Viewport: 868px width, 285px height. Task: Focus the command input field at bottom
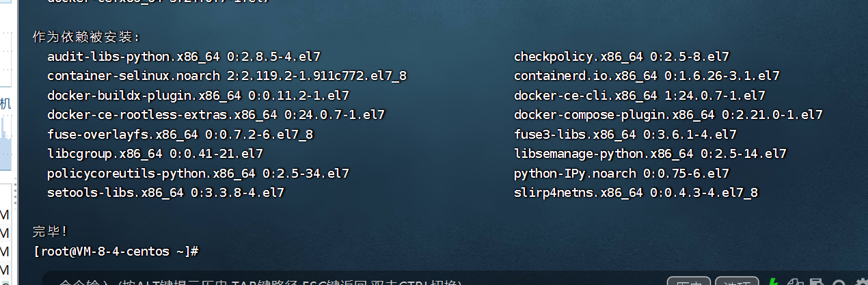[342, 282]
